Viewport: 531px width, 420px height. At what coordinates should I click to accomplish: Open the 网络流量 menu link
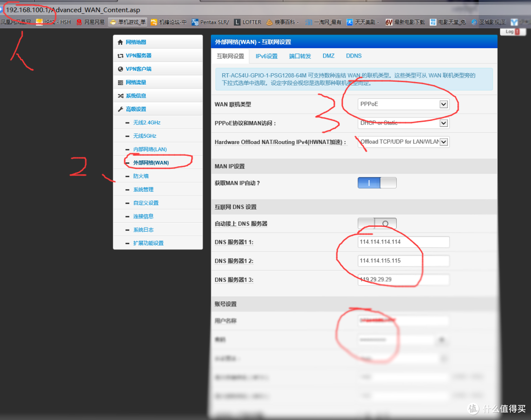pyautogui.click(x=136, y=82)
